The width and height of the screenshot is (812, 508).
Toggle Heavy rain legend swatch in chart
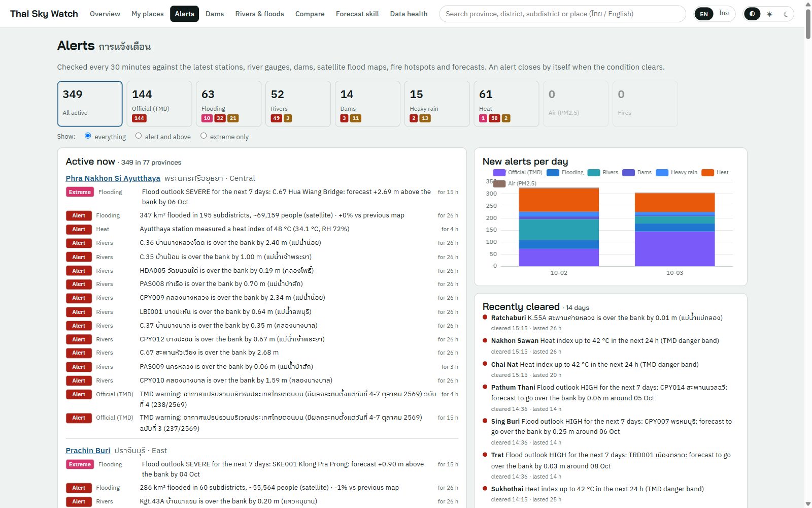pos(662,173)
